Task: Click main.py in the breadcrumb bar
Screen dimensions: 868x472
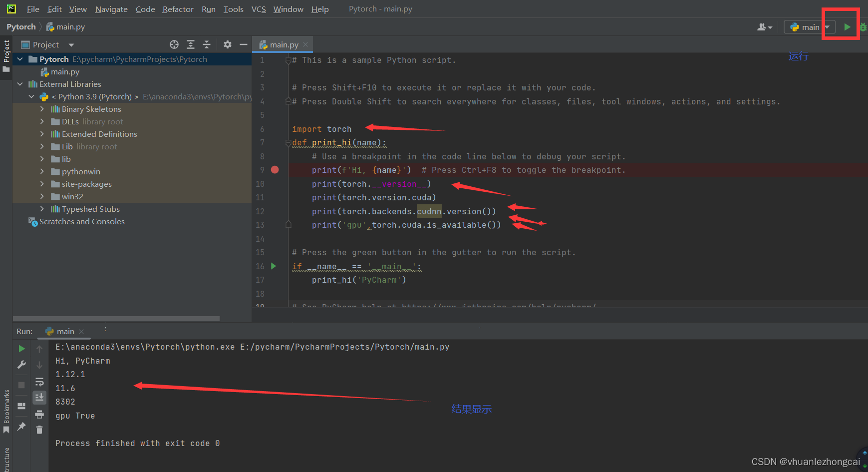Action: (x=66, y=27)
